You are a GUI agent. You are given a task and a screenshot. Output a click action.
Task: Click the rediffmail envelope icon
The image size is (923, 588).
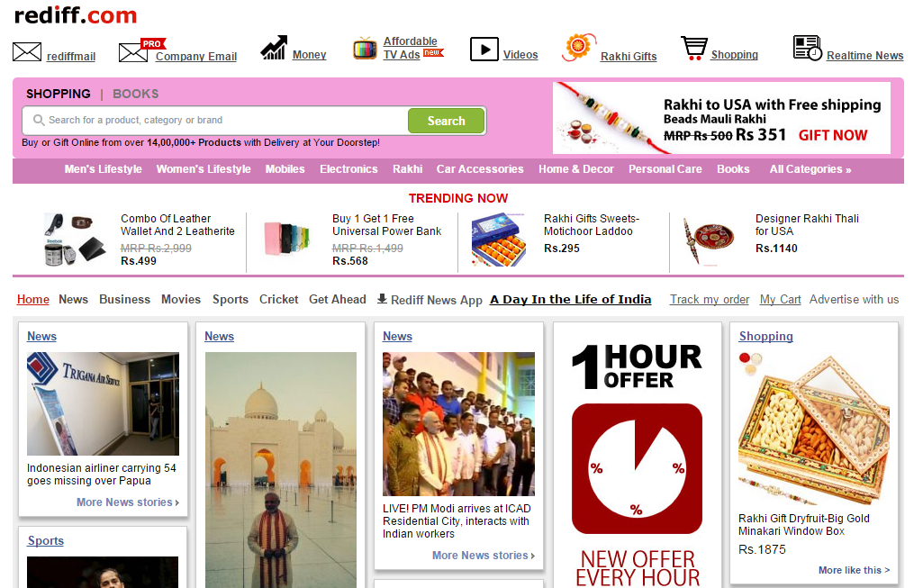pos(27,52)
